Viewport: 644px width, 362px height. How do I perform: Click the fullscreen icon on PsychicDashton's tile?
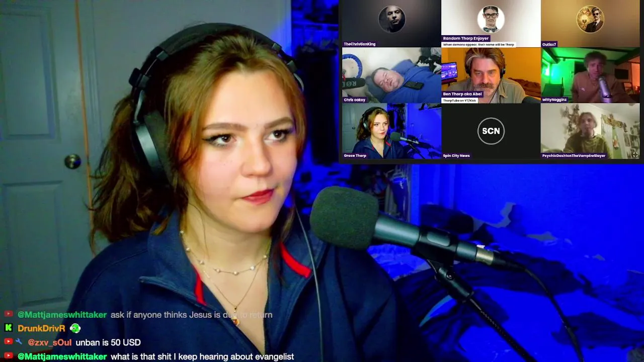[635, 155]
